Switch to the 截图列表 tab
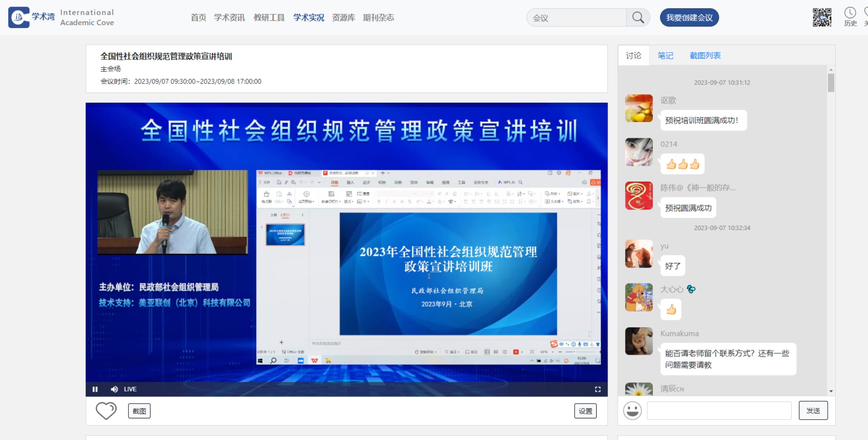This screenshot has height=440, width=868. 705,55
